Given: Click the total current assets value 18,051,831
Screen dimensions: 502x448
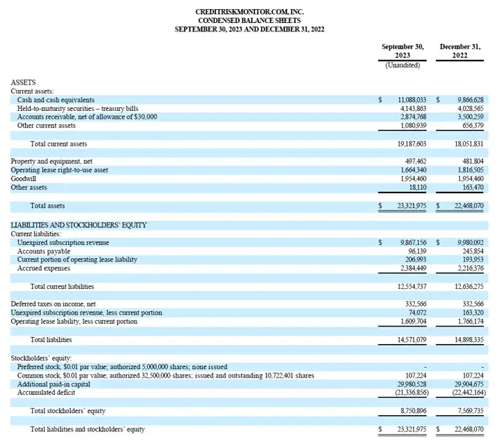Looking at the screenshot, I should click(469, 144).
